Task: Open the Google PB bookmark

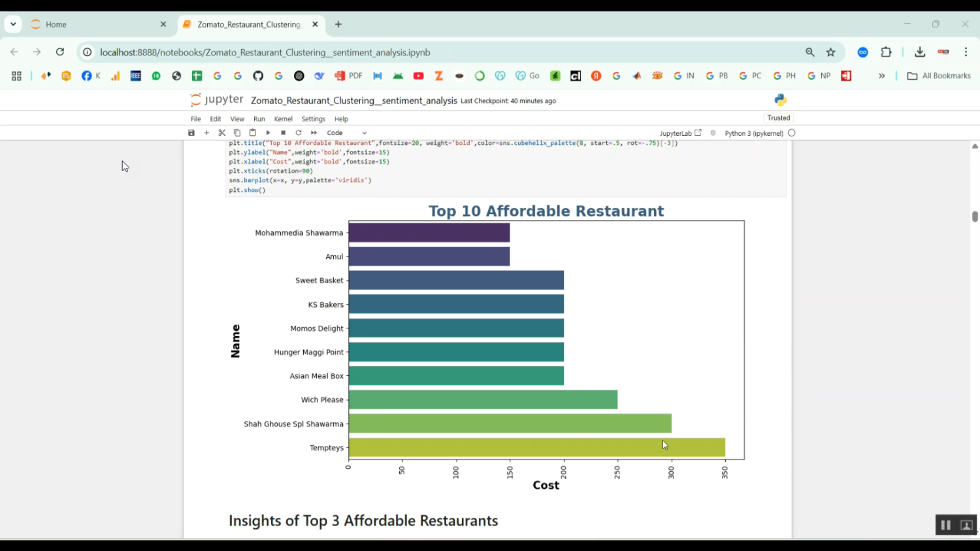Action: (x=717, y=76)
